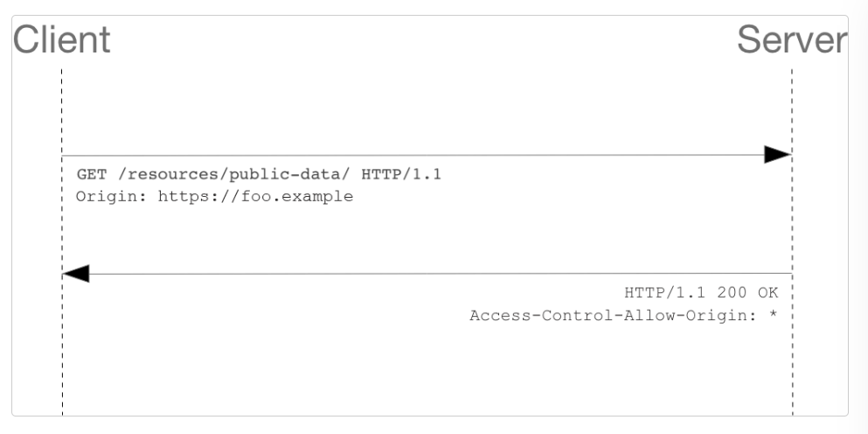The width and height of the screenshot is (868, 434).
Task: Click the 200 status code
Action: click(x=732, y=292)
